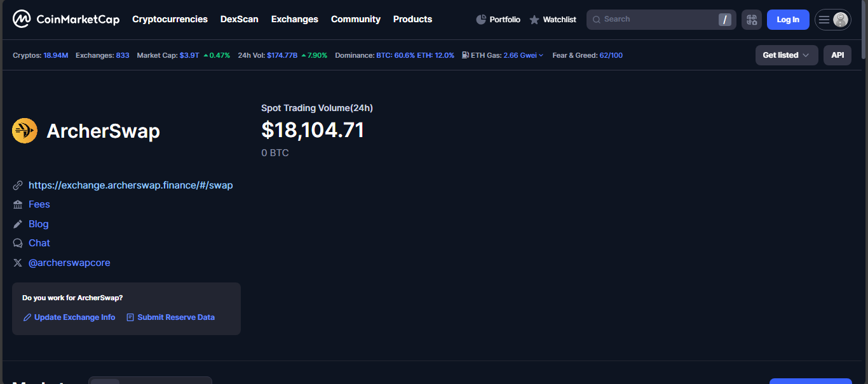Open the Community menu
Image resolution: width=868 pixels, height=384 pixels.
click(355, 19)
